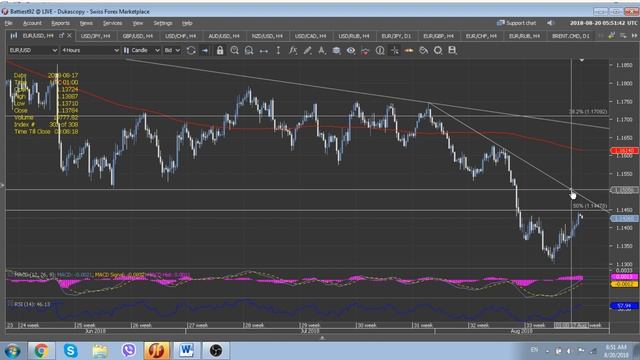Open Support chat
Image resolution: width=640 pixels, height=360 pixels.
coord(516,23)
